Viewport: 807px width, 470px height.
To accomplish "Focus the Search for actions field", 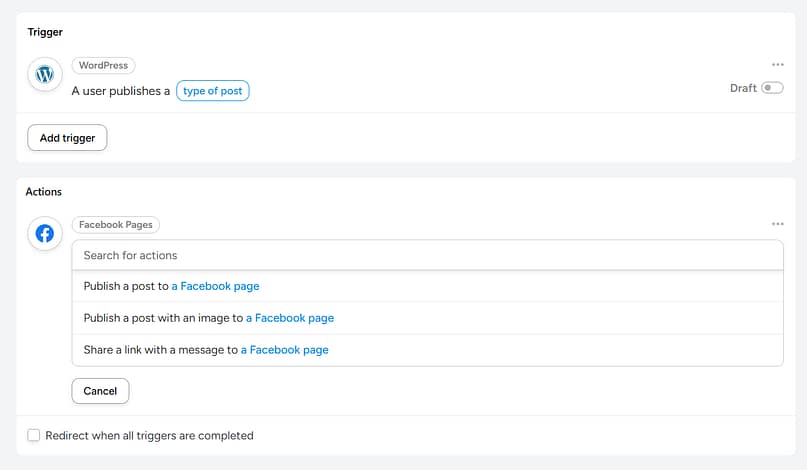I will coord(427,255).
